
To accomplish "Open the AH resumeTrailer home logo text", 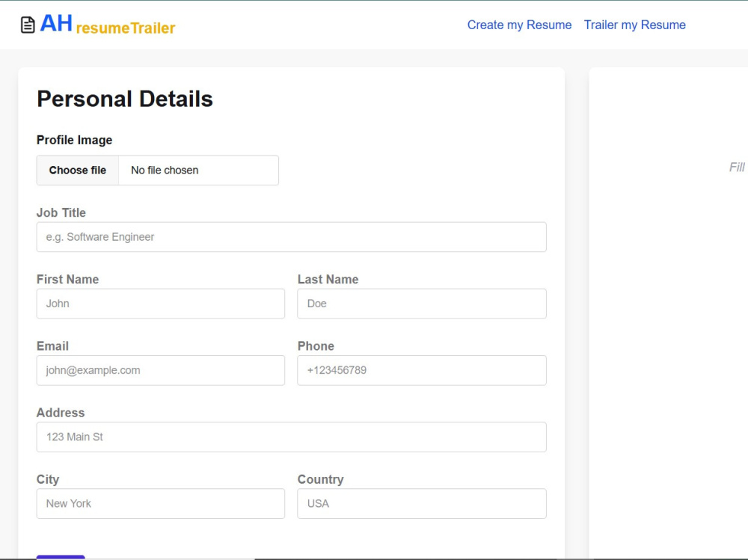I will click(x=108, y=25).
